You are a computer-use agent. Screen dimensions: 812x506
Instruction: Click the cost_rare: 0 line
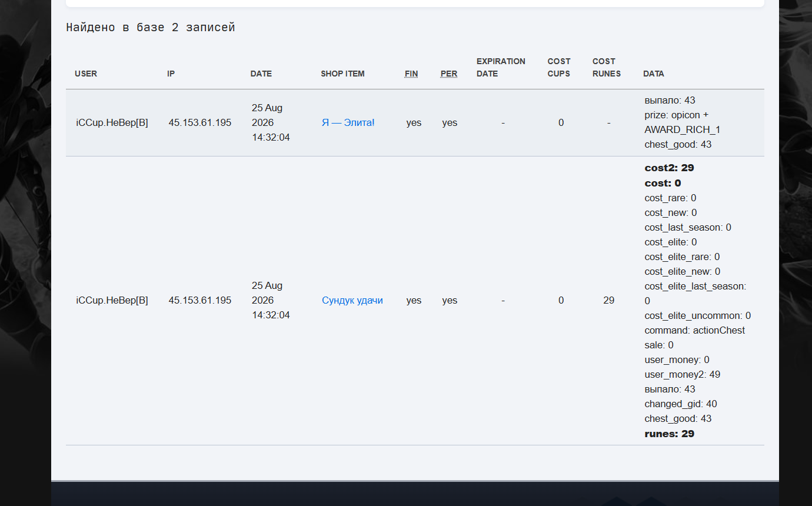(x=670, y=198)
